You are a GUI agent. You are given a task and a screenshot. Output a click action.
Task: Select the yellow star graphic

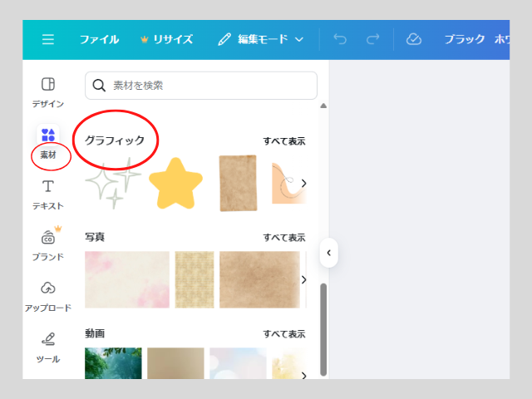tap(175, 183)
